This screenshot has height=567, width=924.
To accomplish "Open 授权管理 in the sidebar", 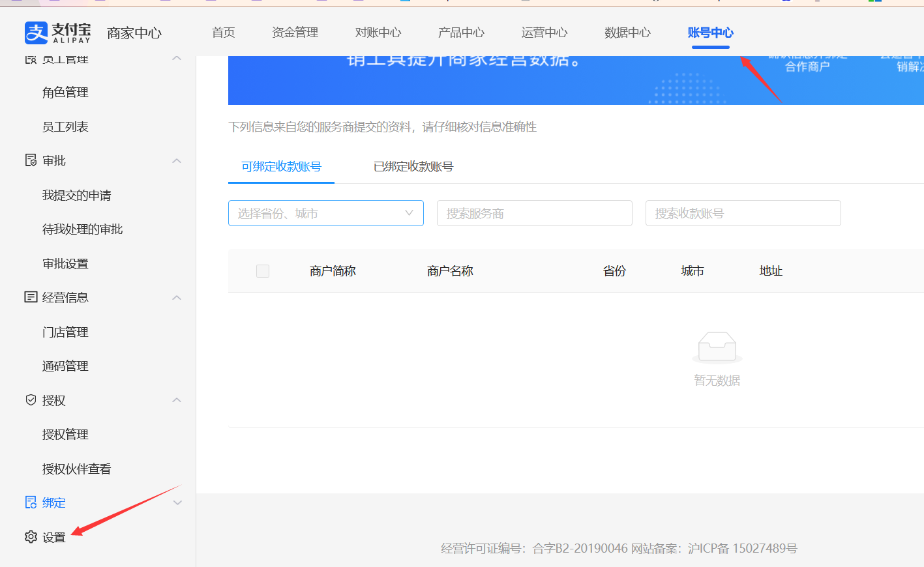I will tap(65, 434).
